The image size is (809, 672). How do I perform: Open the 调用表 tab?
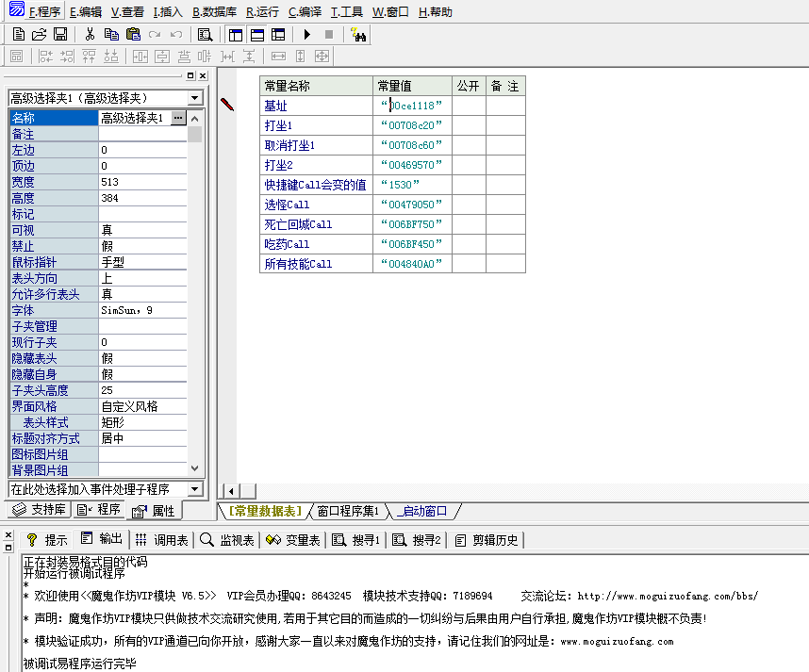161,540
